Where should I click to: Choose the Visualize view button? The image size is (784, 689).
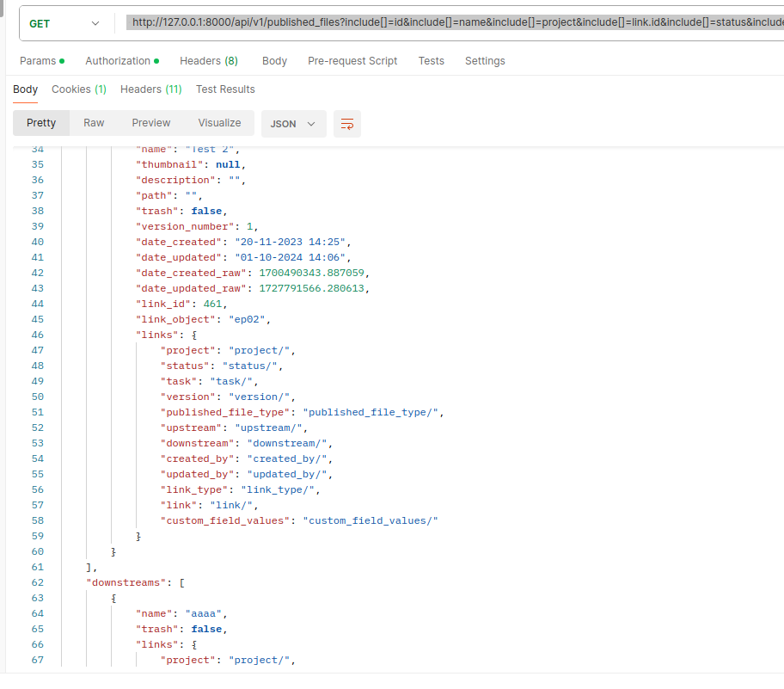[x=219, y=123]
